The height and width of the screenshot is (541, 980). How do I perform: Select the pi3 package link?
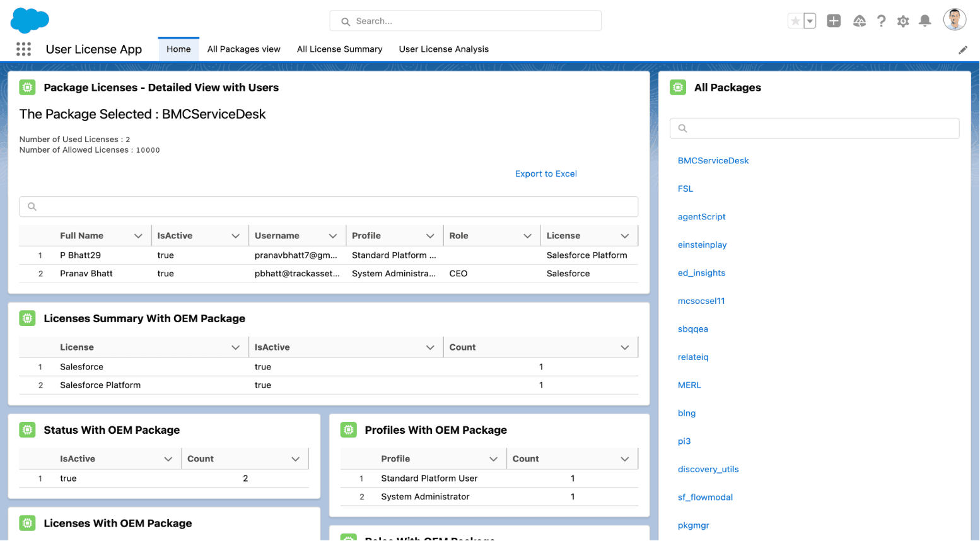684,441
